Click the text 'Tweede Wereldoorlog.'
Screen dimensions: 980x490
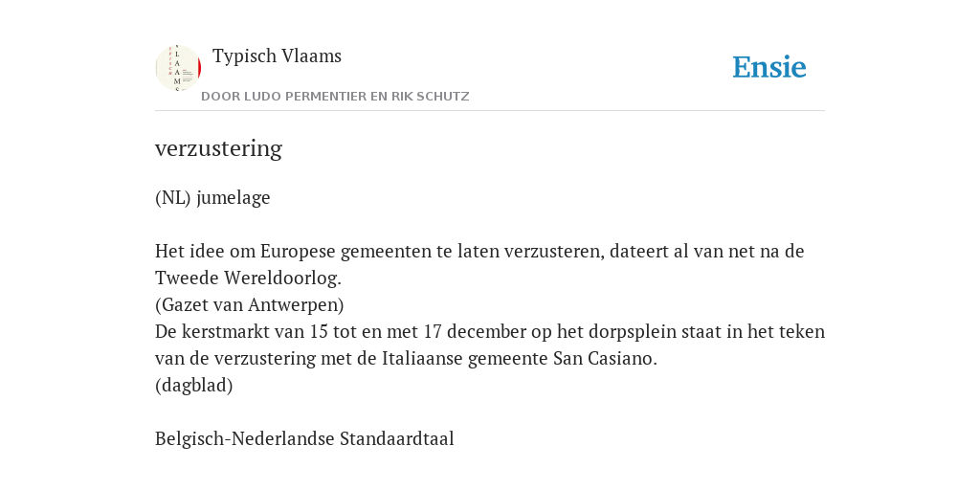point(248,278)
